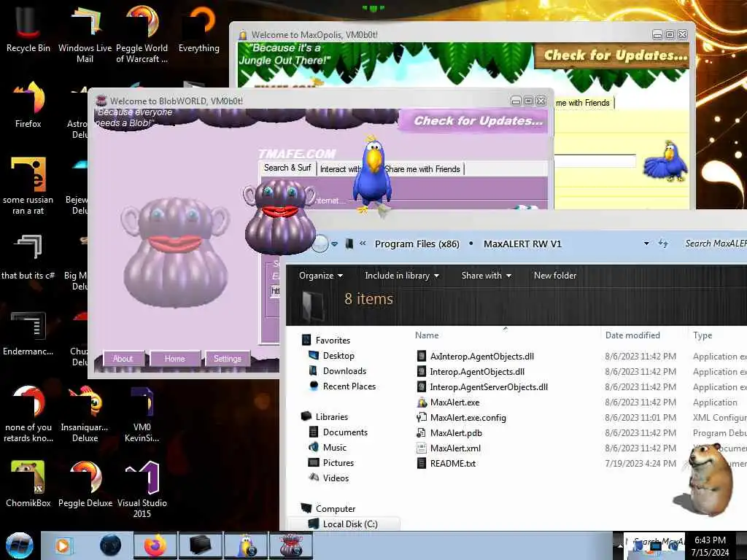
Task: Open the Interact with tab in BlobWORLD
Action: (340, 169)
